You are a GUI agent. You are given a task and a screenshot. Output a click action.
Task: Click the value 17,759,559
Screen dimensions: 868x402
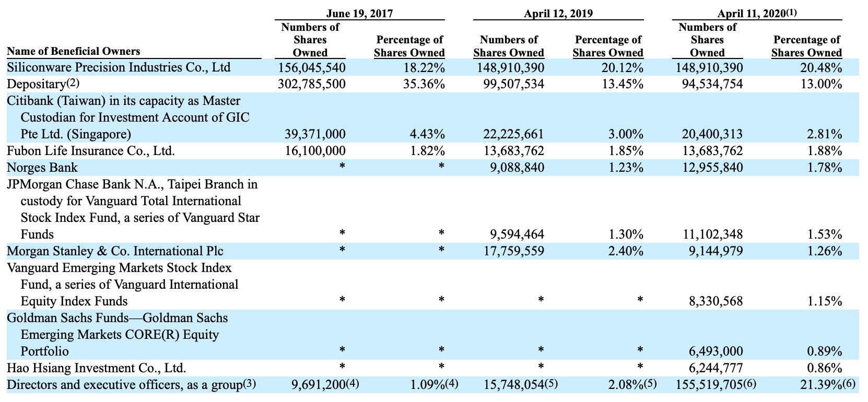pyautogui.click(x=513, y=251)
